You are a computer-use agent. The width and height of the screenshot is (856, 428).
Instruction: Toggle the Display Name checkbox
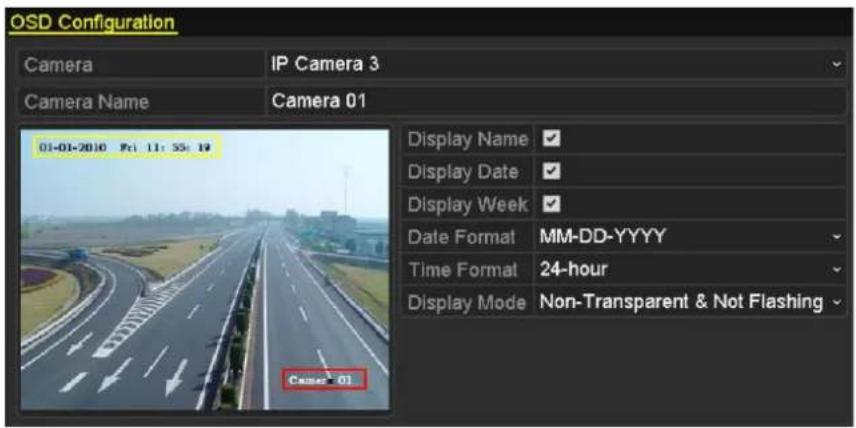(x=551, y=139)
